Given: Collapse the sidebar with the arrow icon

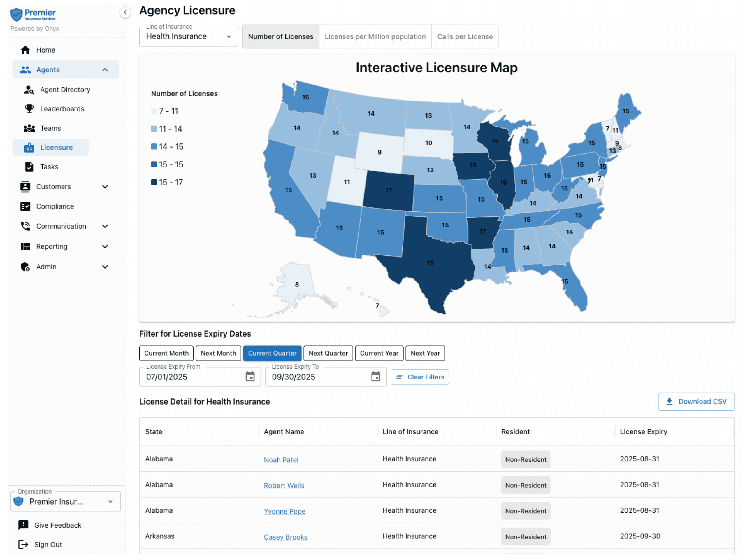Looking at the screenshot, I should [125, 13].
